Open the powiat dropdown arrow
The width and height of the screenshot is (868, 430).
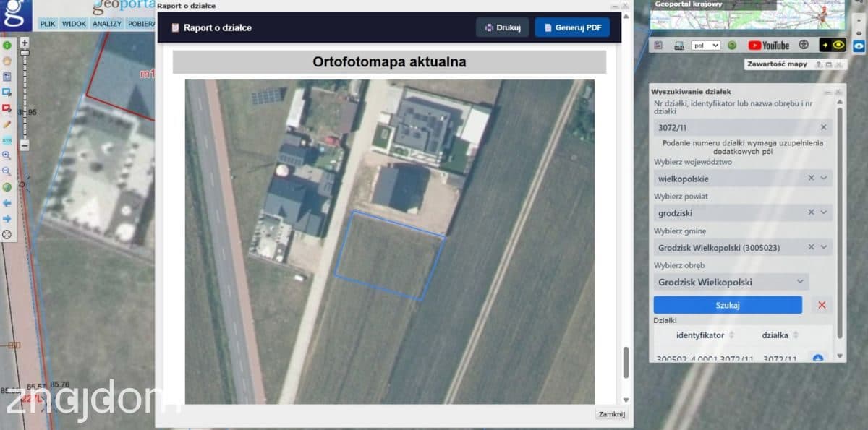[x=824, y=212]
